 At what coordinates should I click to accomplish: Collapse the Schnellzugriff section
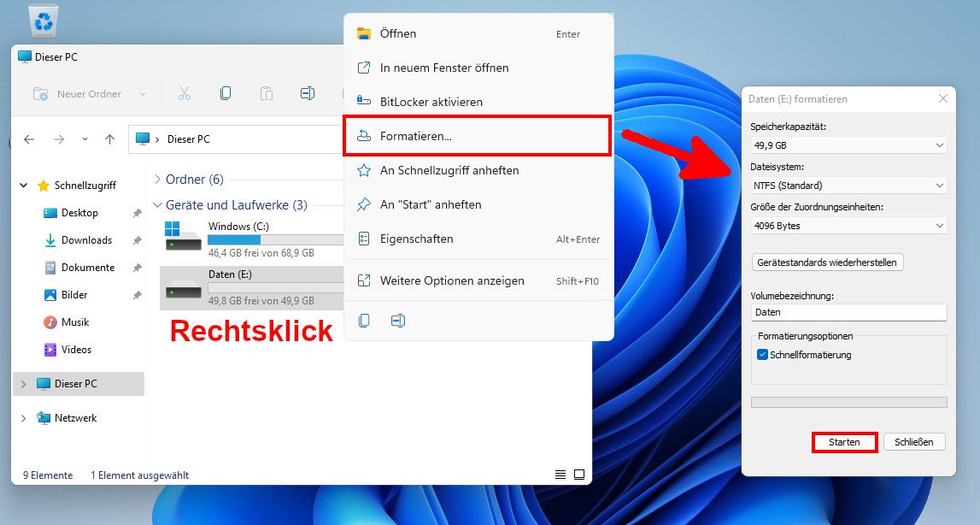coord(24,185)
